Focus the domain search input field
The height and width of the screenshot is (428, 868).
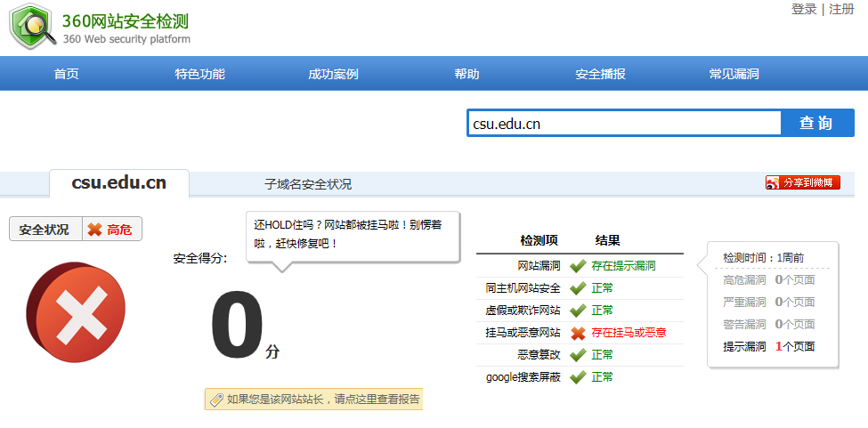coord(623,124)
